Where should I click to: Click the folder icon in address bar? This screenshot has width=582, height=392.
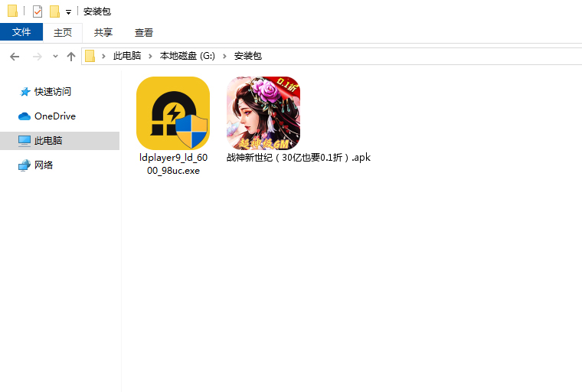90,56
